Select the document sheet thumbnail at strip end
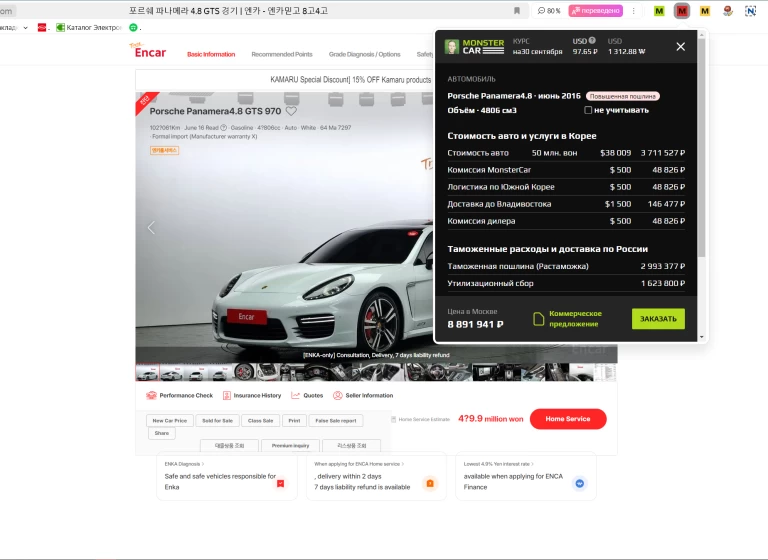Image resolution: width=768 pixels, height=560 pixels. pos(605,372)
